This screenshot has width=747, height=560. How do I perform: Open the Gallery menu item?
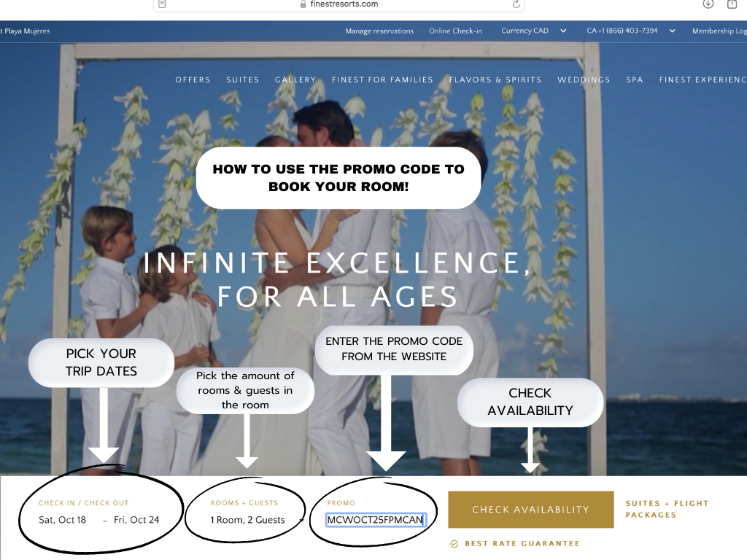coord(295,79)
